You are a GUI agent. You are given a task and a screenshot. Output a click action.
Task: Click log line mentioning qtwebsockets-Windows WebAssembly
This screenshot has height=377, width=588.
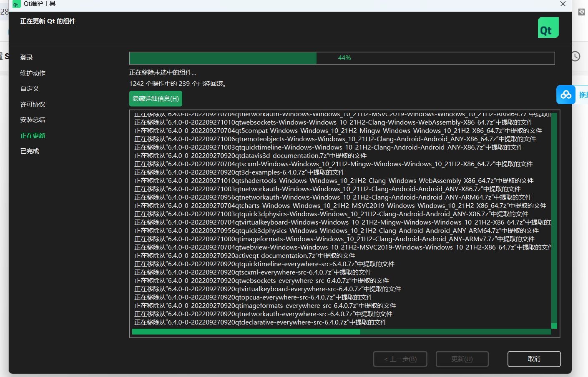334,122
